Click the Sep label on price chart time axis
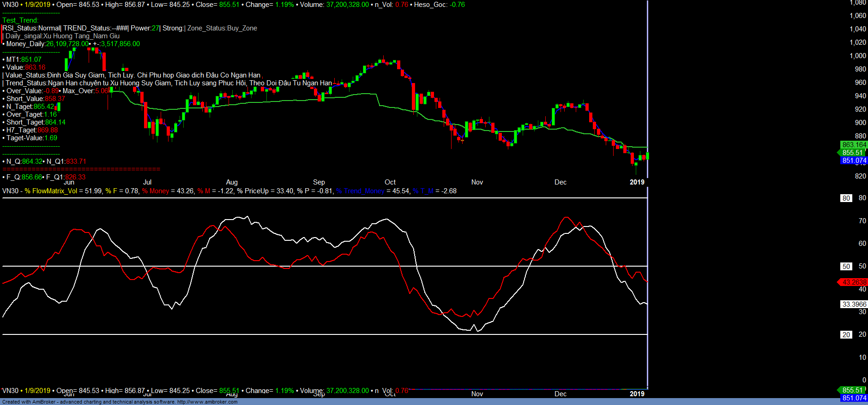Viewport: 868px width, 405px height. 319,182
